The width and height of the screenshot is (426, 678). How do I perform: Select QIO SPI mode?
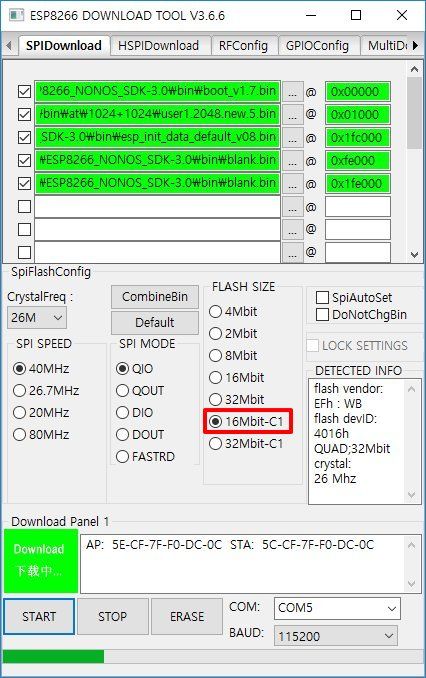click(x=135, y=369)
